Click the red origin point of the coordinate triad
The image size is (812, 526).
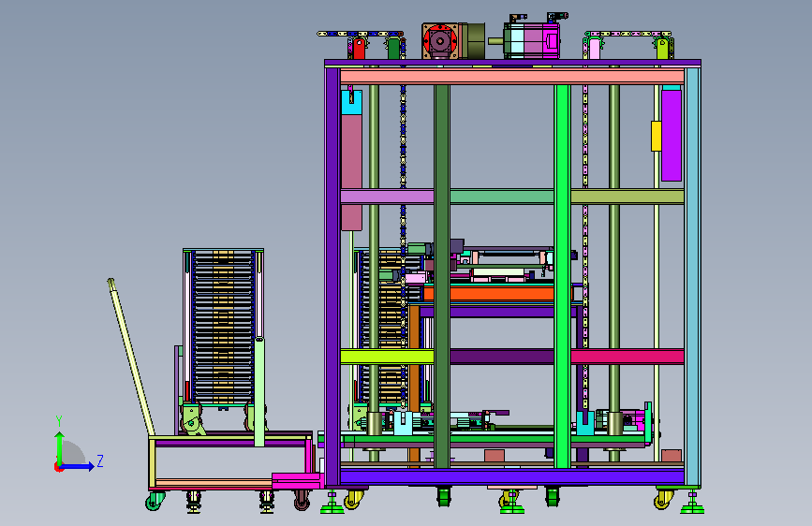(58, 467)
